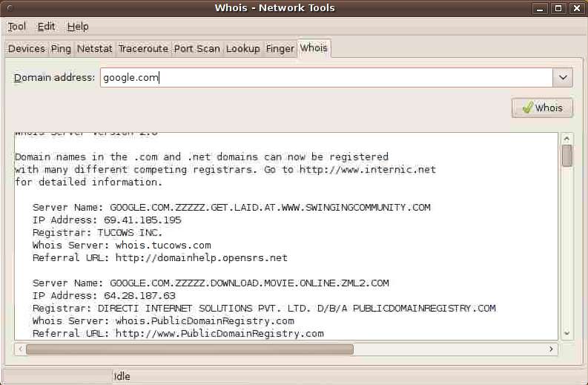
Task: Click the Idle status bar text
Action: (x=122, y=376)
